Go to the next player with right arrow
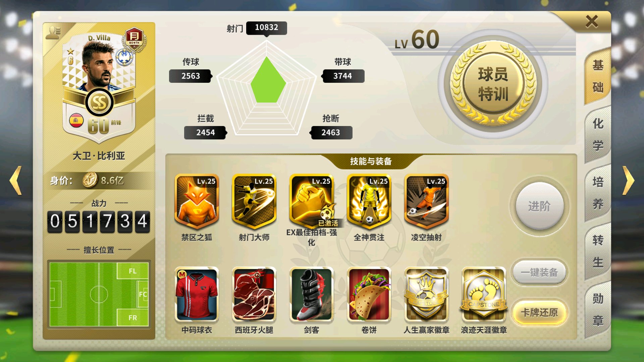Image resolution: width=644 pixels, height=362 pixels. click(628, 181)
